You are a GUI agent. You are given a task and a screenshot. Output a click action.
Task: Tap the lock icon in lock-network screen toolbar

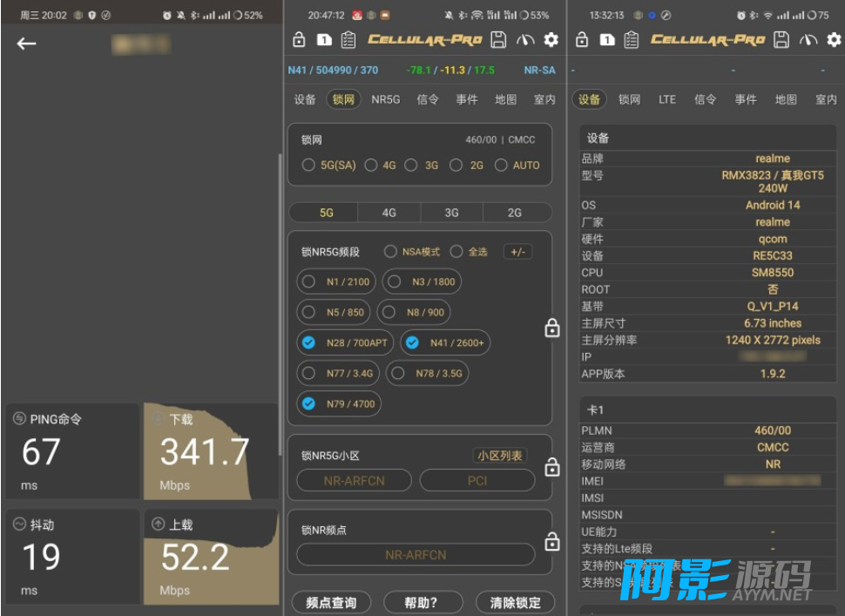pos(299,39)
